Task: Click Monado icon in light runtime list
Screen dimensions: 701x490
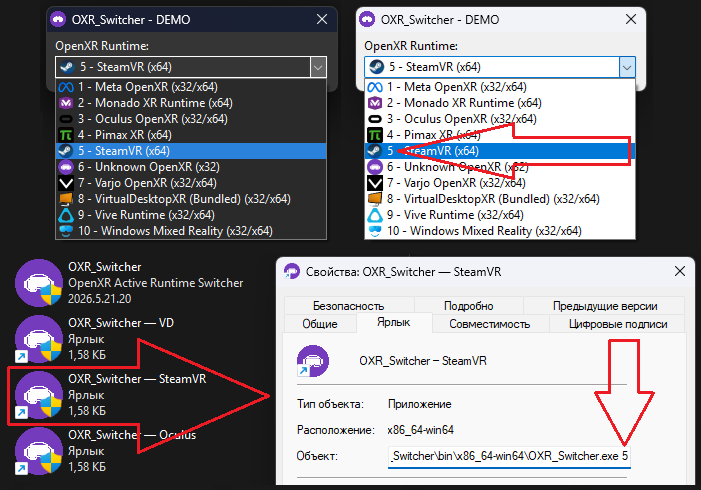Action: tap(375, 103)
